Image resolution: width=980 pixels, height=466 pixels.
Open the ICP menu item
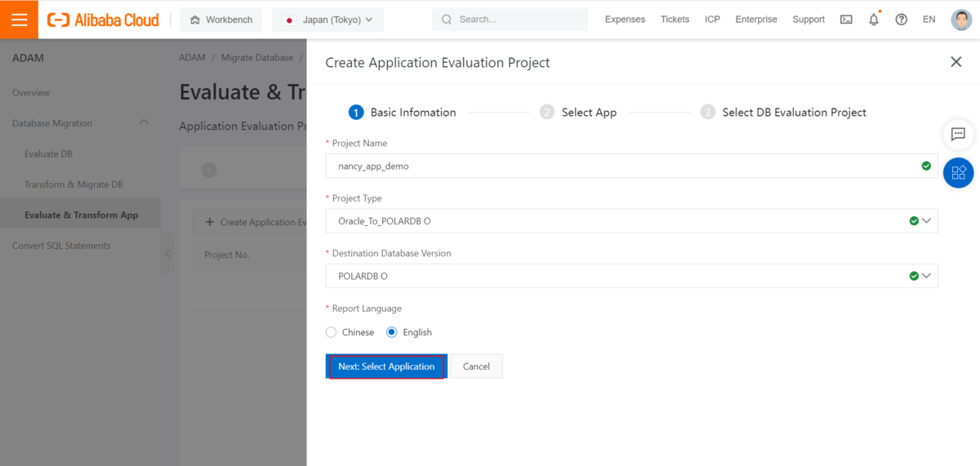(712, 20)
